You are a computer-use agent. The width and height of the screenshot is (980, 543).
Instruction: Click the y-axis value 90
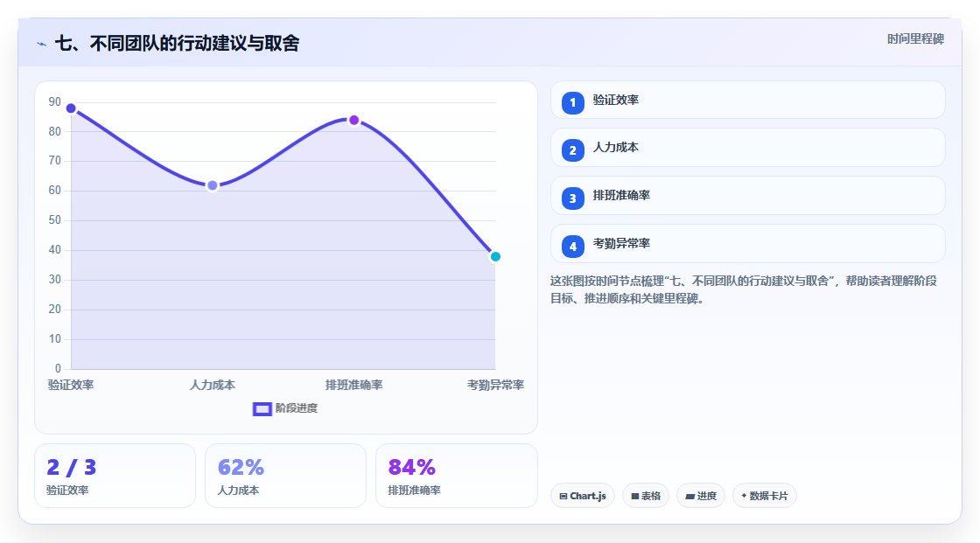click(x=55, y=101)
